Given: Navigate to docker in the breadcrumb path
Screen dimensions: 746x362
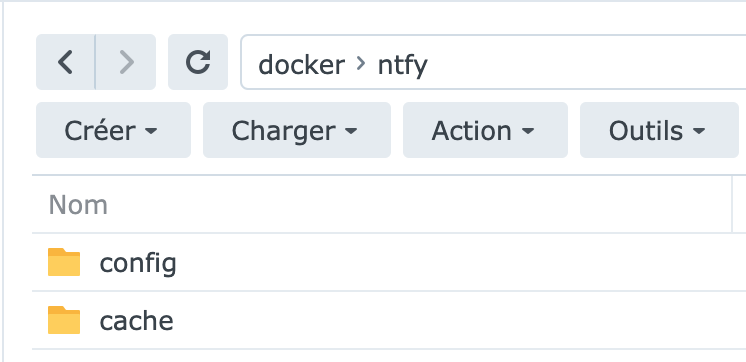Looking at the screenshot, I should (301, 64).
